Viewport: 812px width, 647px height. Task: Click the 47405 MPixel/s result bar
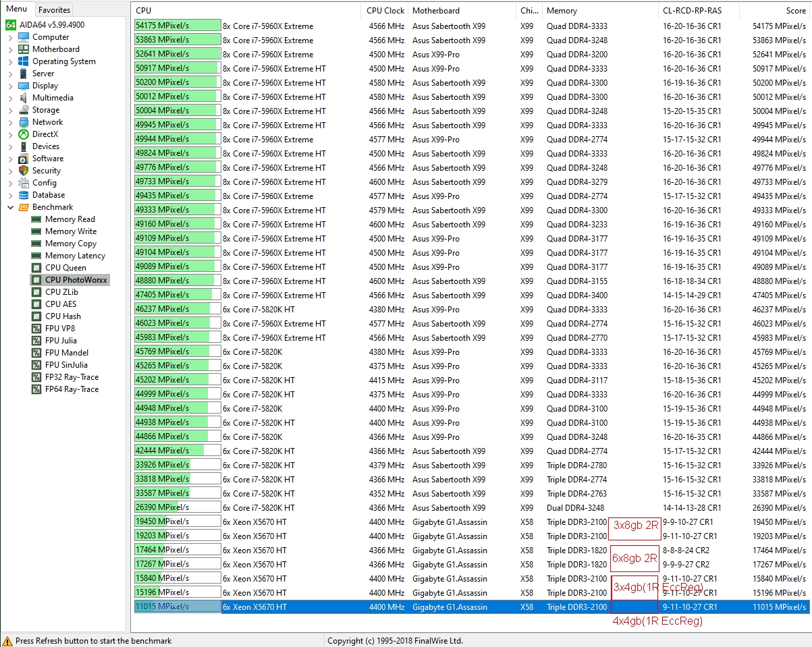point(178,295)
